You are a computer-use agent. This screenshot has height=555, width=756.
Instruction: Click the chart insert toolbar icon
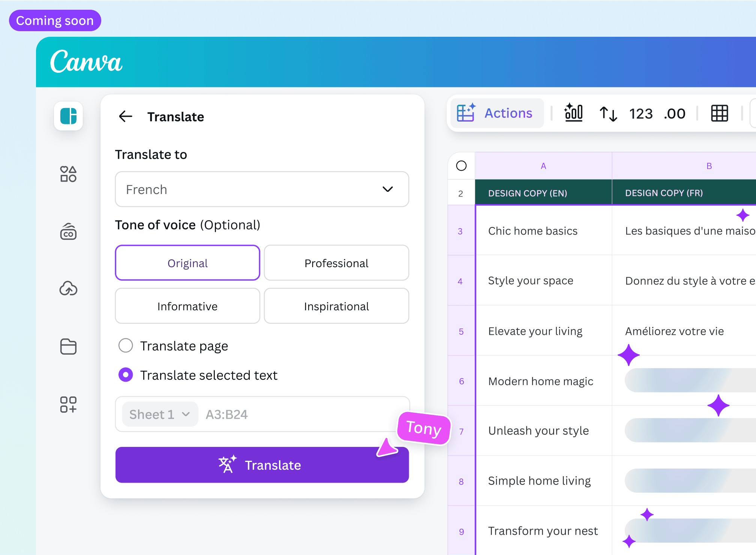click(573, 113)
